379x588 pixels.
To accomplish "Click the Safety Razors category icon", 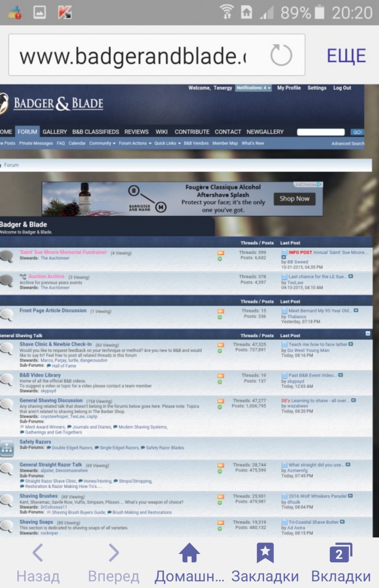I will click(x=6, y=448).
